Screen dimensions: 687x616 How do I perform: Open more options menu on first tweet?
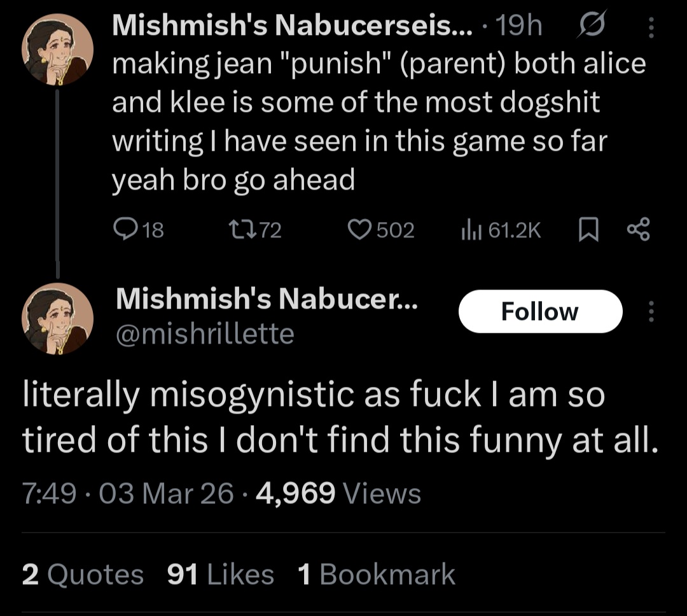650,26
